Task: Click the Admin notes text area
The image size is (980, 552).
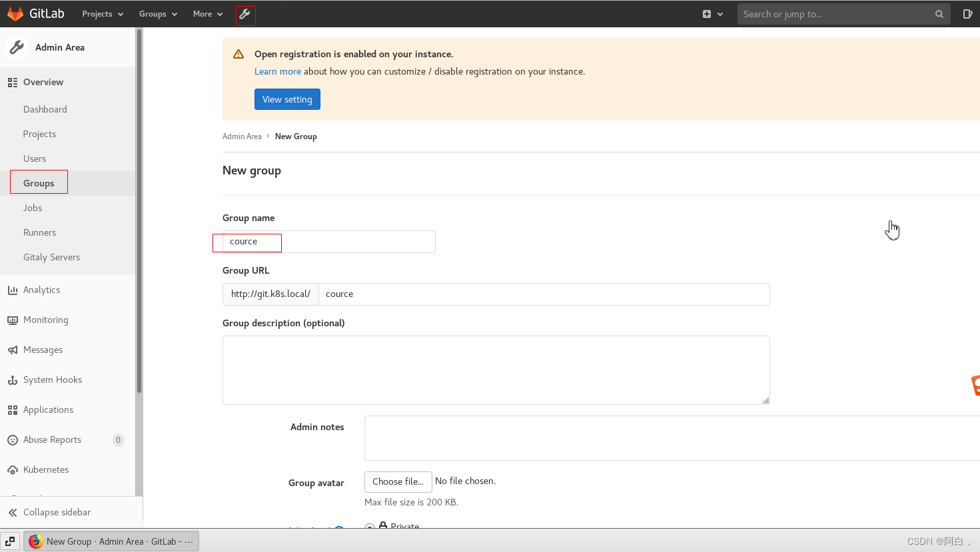Action: 672,438
